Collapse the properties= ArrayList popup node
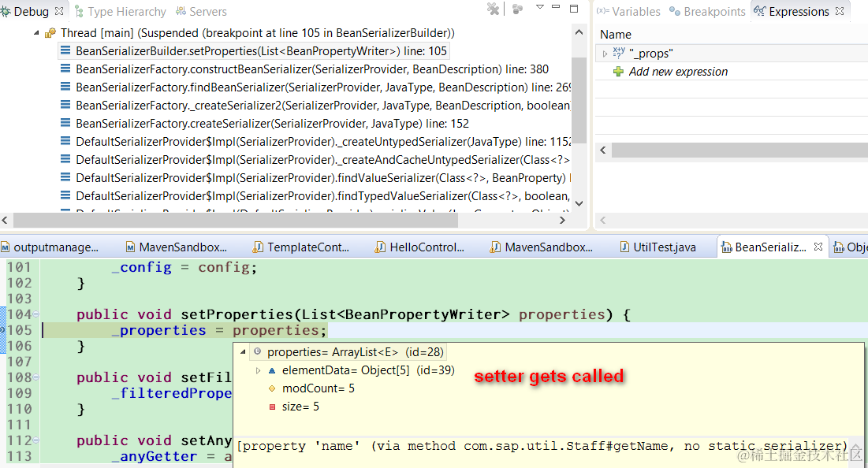868x468 pixels. [x=243, y=352]
